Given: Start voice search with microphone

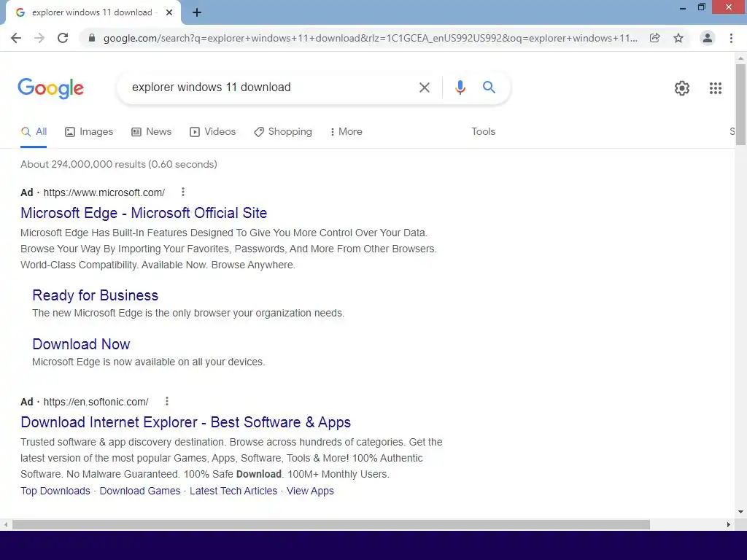Looking at the screenshot, I should [460, 87].
